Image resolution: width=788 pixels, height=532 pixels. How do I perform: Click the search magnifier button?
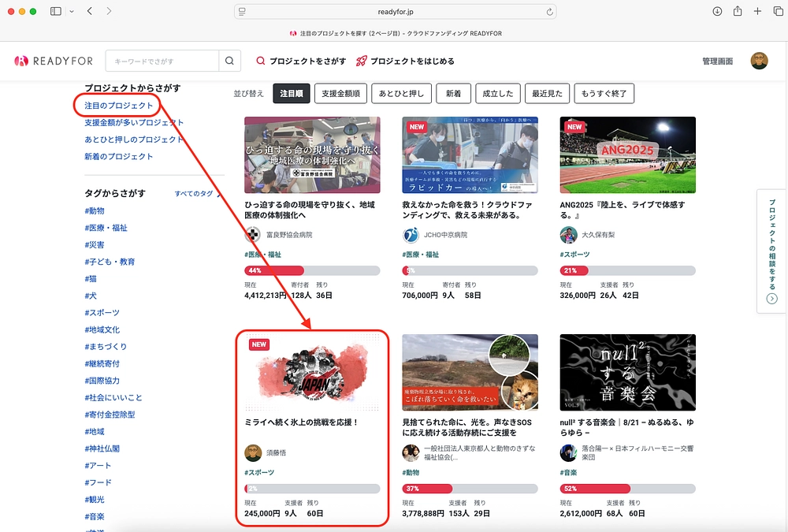[229, 61]
